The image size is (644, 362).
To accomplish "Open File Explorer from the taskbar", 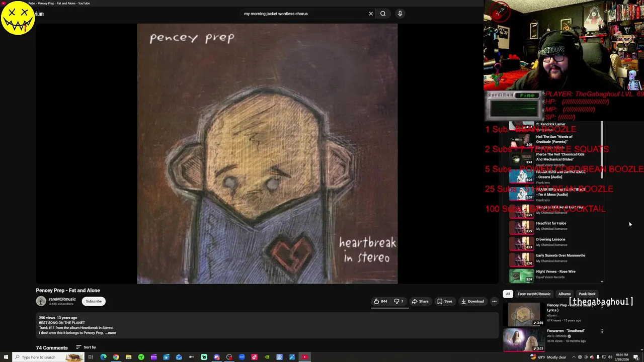I will 128,357.
